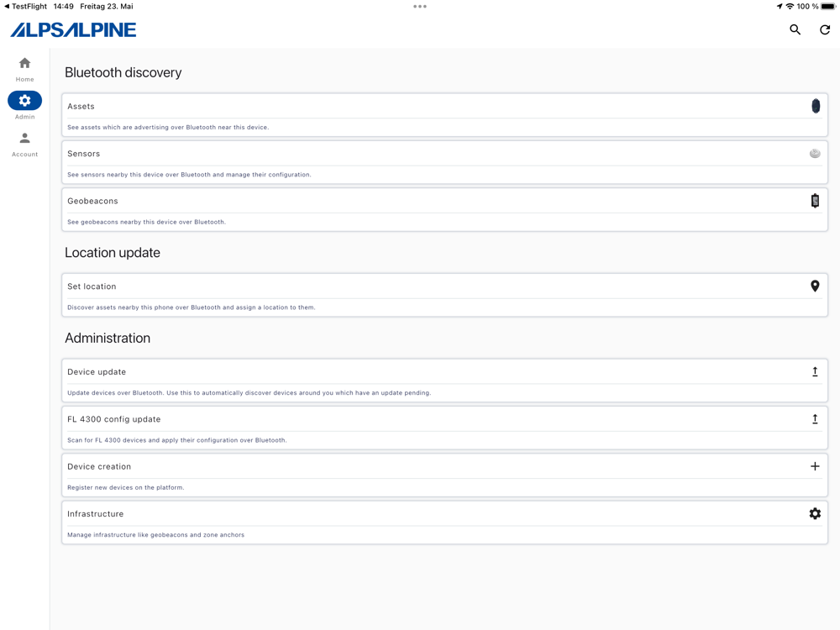This screenshot has height=630, width=840.
Task: Tap the refresh icon in header
Action: pyautogui.click(x=825, y=30)
